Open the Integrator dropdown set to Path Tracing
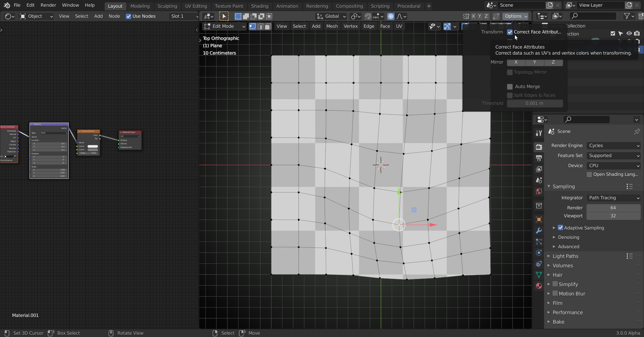The image size is (644, 337). (x=613, y=198)
